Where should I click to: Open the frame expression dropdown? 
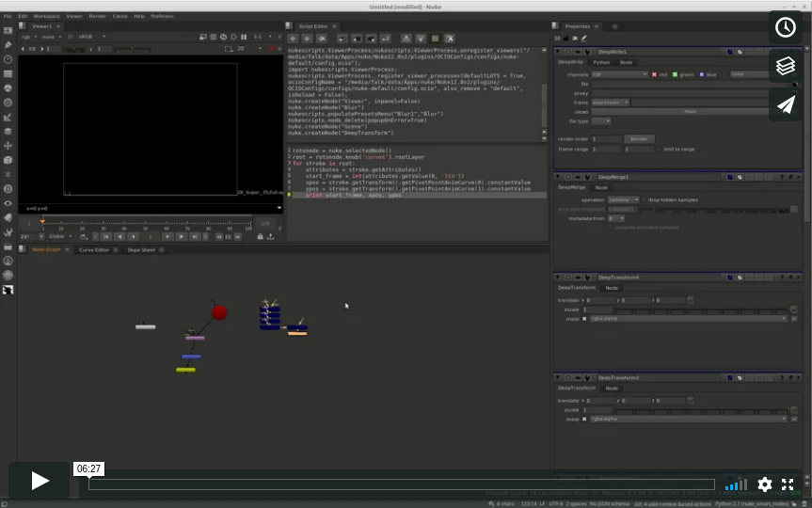coord(612,102)
